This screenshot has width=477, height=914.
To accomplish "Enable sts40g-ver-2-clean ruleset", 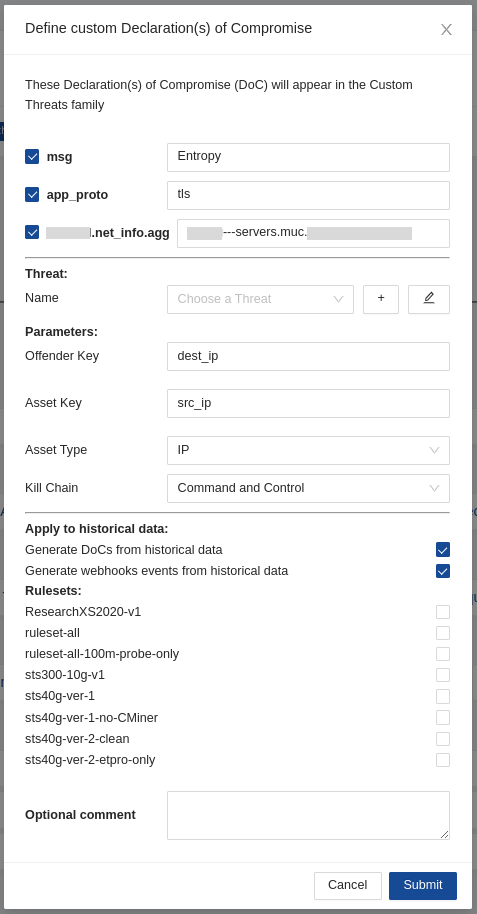I will 443,739.
